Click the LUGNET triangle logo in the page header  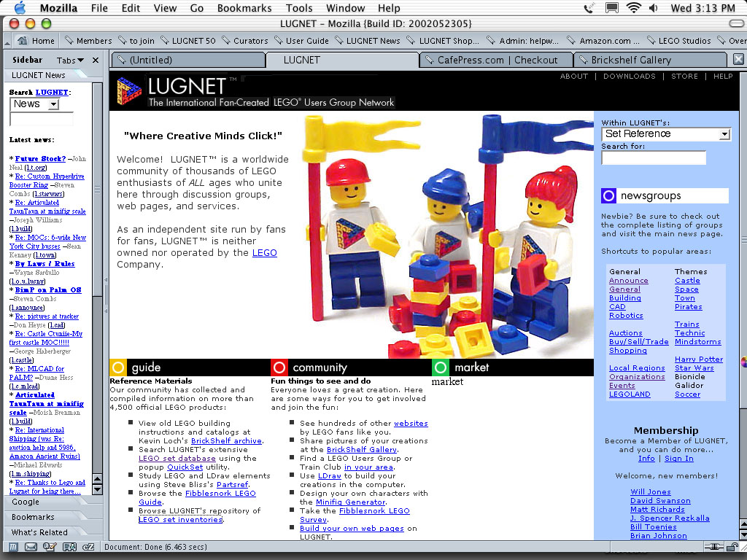tap(129, 90)
